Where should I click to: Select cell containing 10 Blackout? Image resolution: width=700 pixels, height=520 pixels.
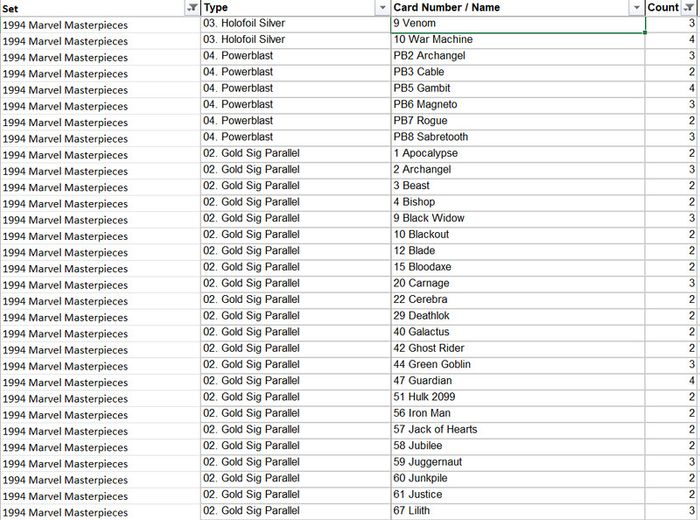point(518,236)
